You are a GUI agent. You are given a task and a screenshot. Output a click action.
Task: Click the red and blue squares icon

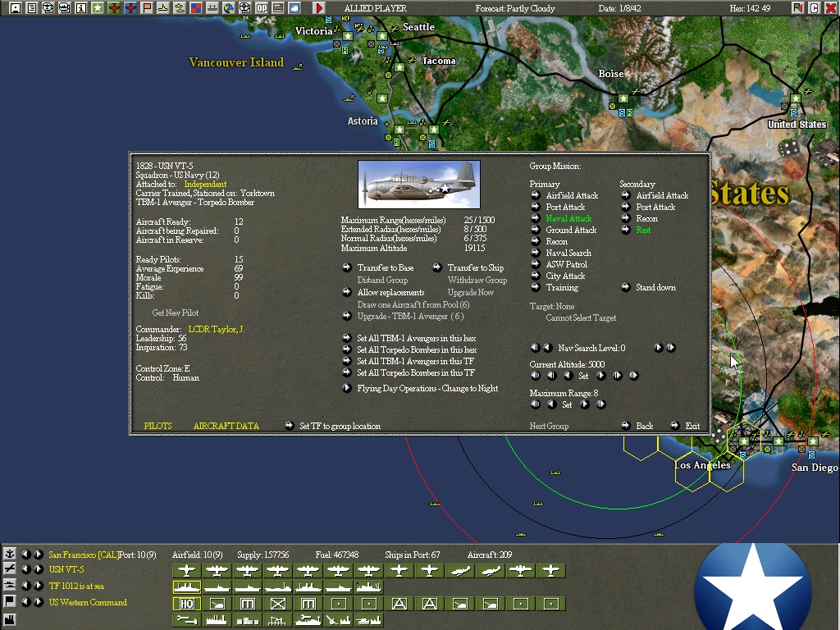195,8
